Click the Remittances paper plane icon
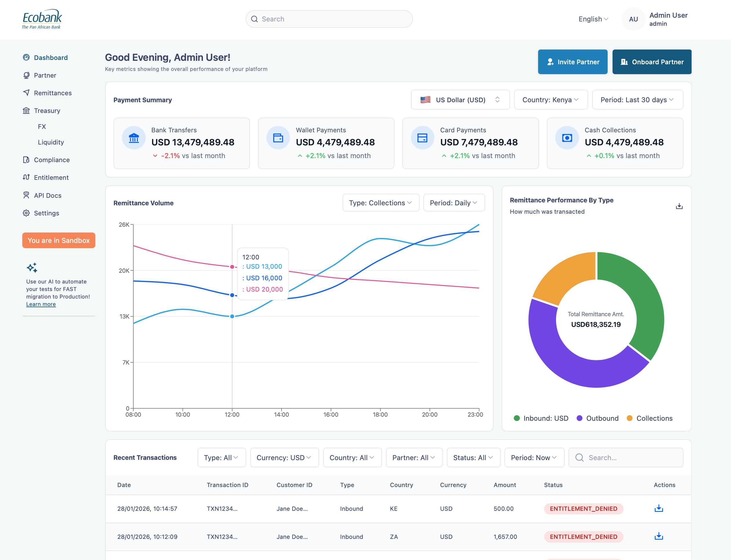Image resolution: width=731 pixels, height=560 pixels. pyautogui.click(x=26, y=93)
